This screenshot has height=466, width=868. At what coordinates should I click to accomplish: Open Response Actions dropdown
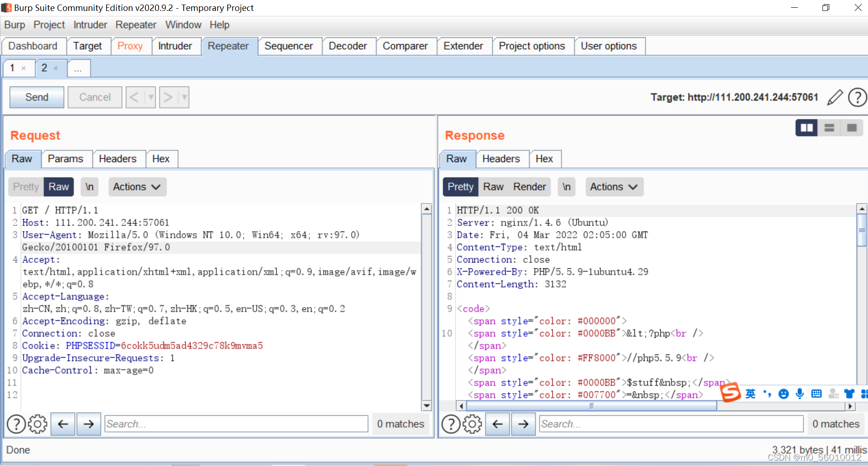[614, 187]
